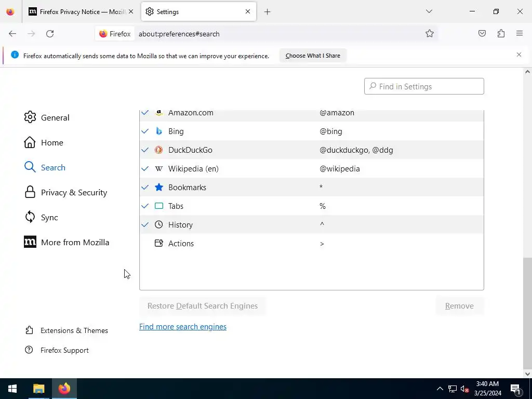Select the History clock icon in list
The width and height of the screenshot is (532, 399).
[x=159, y=224]
